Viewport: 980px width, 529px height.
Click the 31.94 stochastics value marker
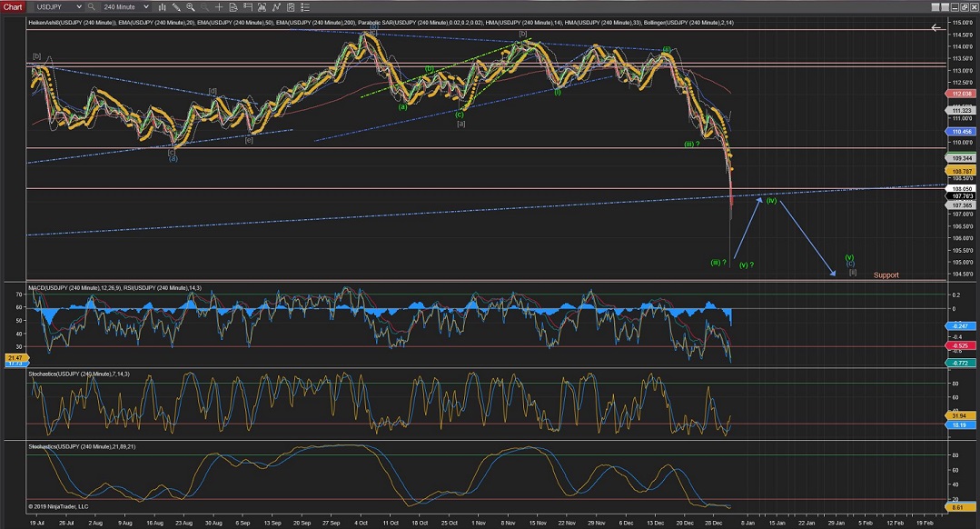pyautogui.click(x=959, y=415)
